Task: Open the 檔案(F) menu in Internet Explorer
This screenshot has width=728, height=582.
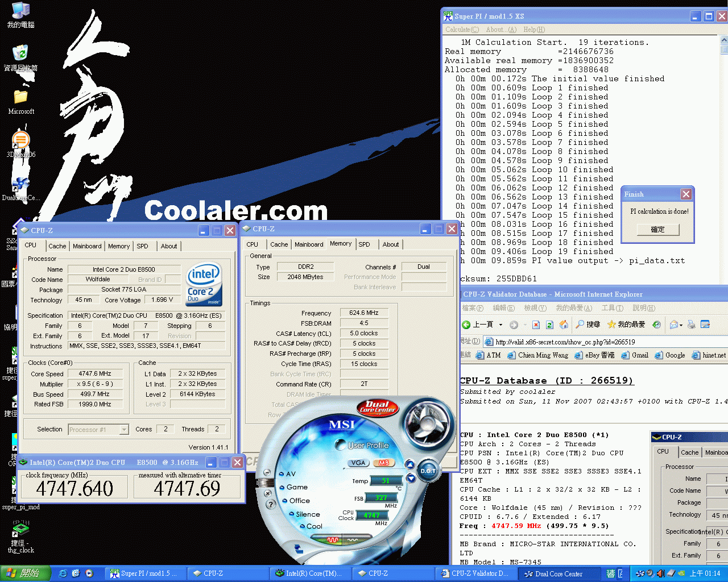Action: (473, 308)
